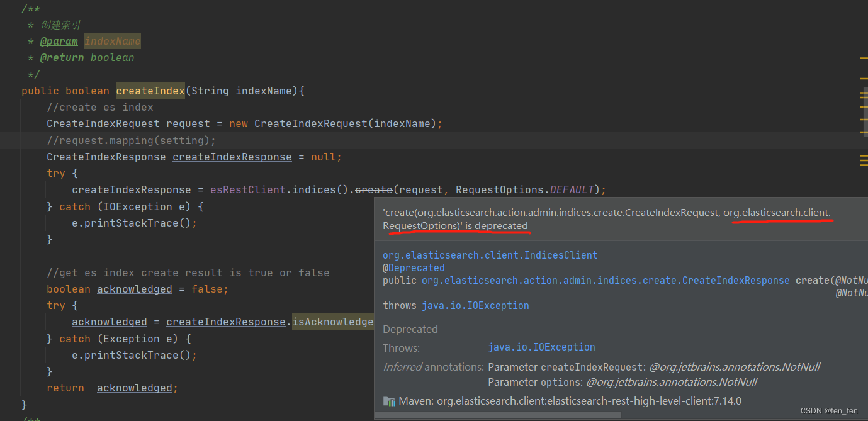
Task: Open the CreateIndexResponse return type link
Action: (x=734, y=280)
